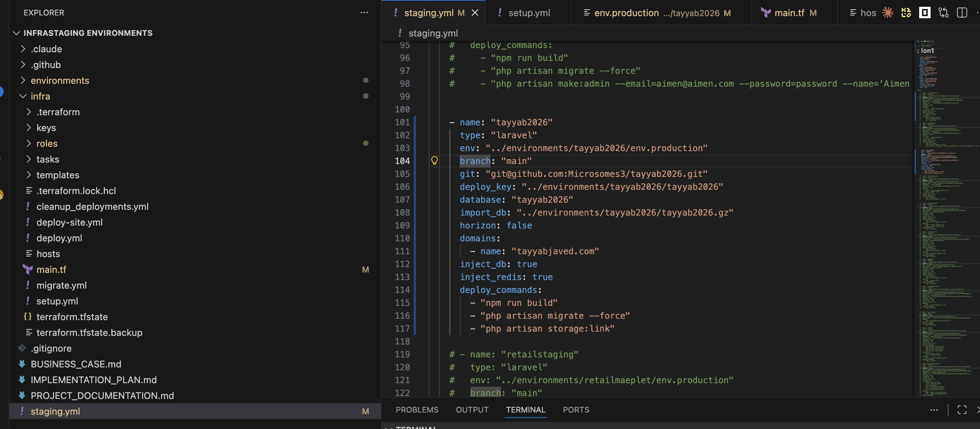Click the lightbulb code action on line 104
This screenshot has height=429, width=980.
pos(435,161)
